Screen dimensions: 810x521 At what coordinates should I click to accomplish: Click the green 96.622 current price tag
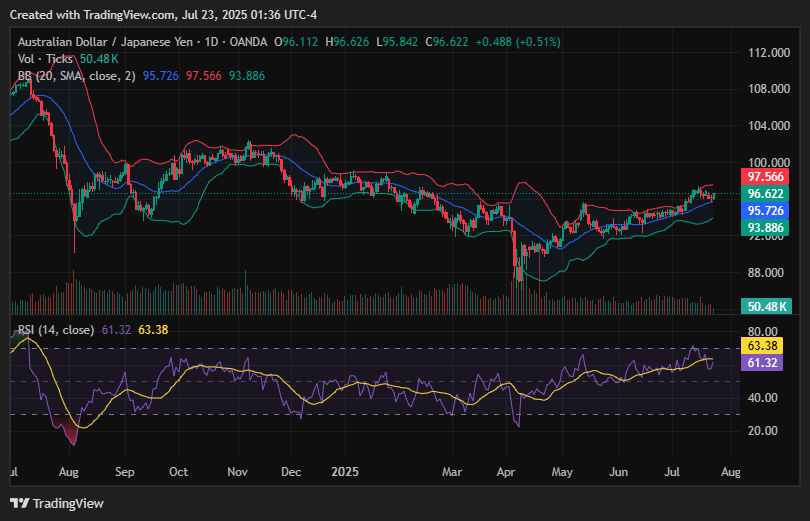[x=765, y=194]
